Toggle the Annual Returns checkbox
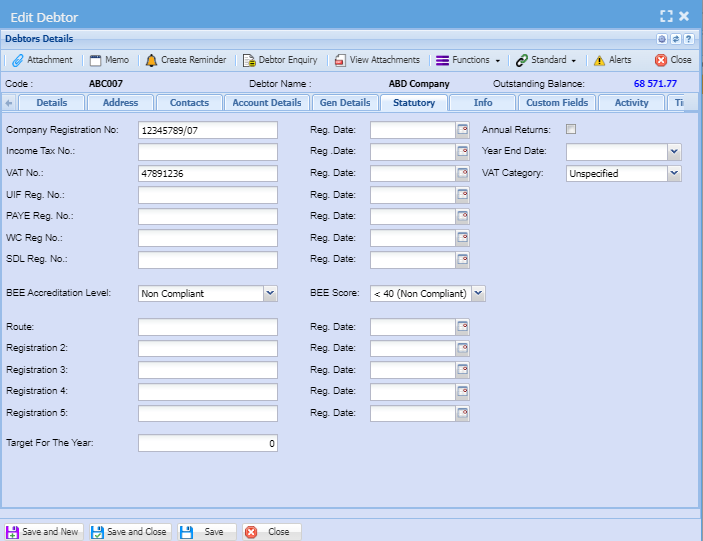703x541 pixels. click(571, 129)
